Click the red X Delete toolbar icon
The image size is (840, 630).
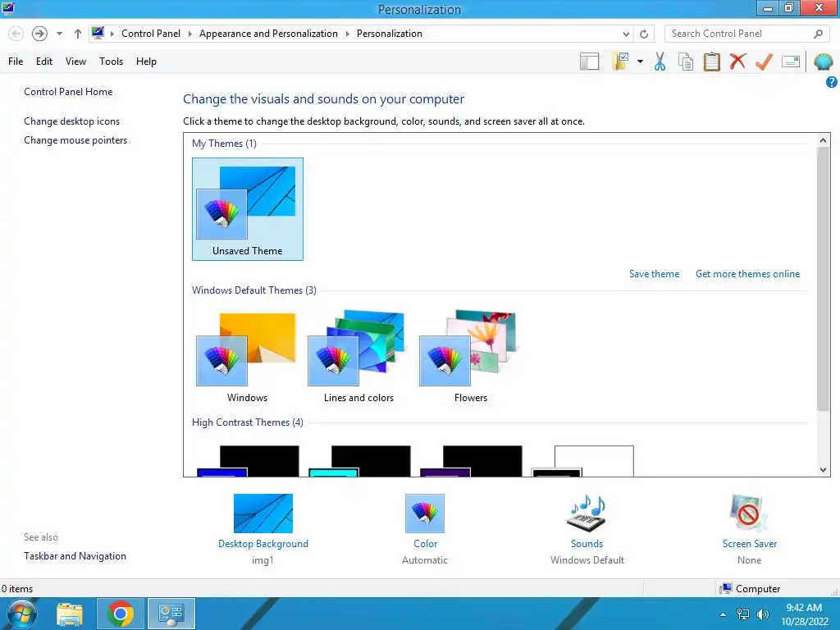click(x=737, y=62)
